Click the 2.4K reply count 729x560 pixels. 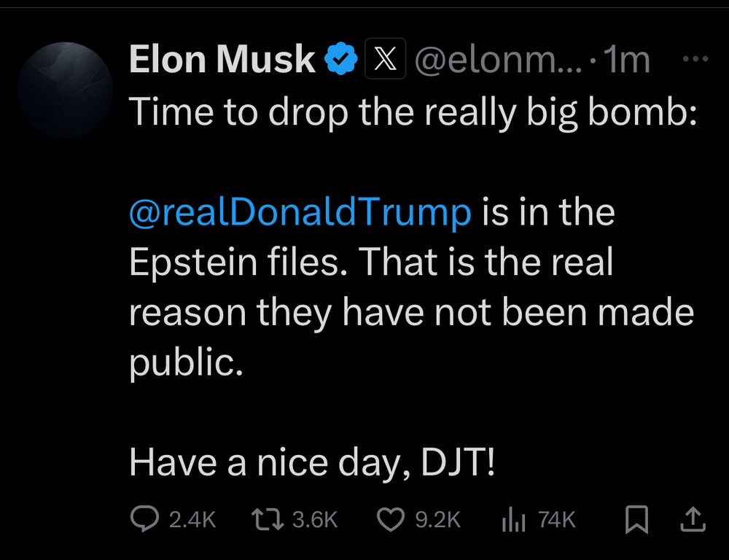click(192, 520)
